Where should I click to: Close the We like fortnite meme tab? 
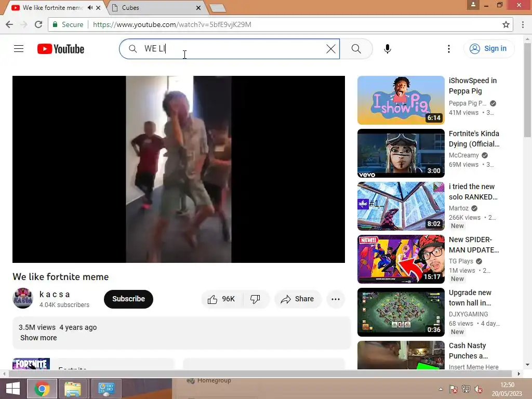[98, 7]
